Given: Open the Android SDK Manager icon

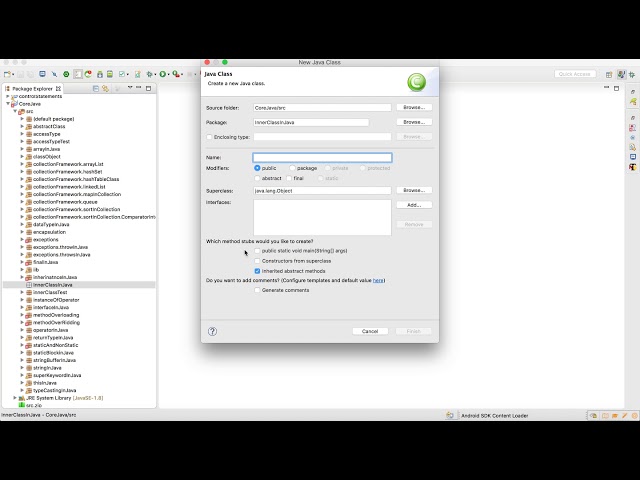Looking at the screenshot, I should pos(100,74).
